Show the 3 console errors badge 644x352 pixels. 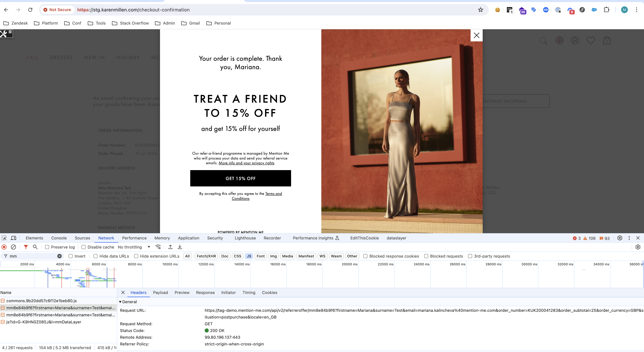coord(576,238)
